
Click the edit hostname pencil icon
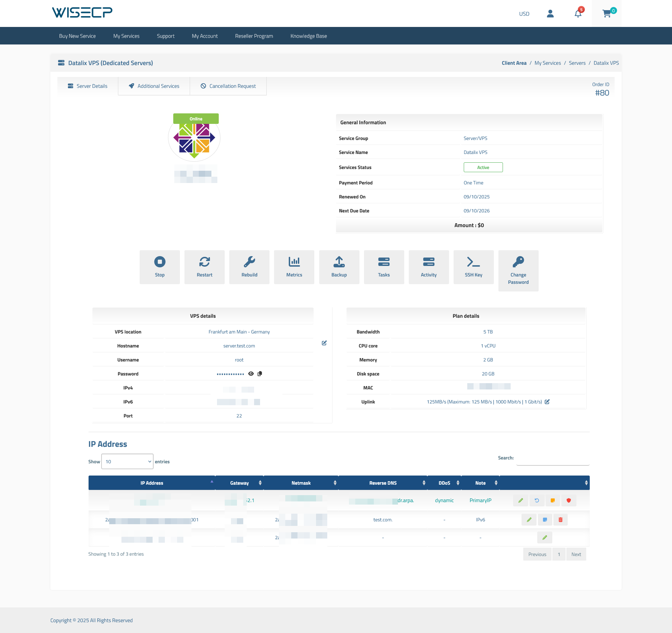pos(324,343)
